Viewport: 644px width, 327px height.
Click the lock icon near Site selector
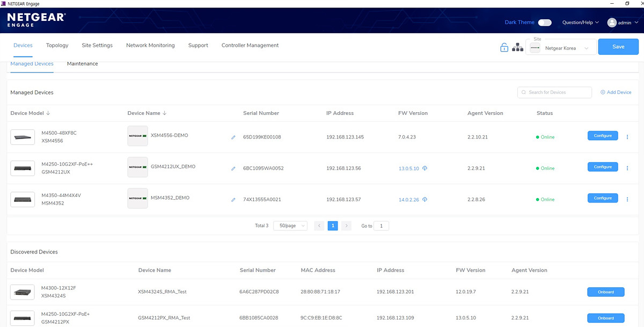tap(504, 47)
